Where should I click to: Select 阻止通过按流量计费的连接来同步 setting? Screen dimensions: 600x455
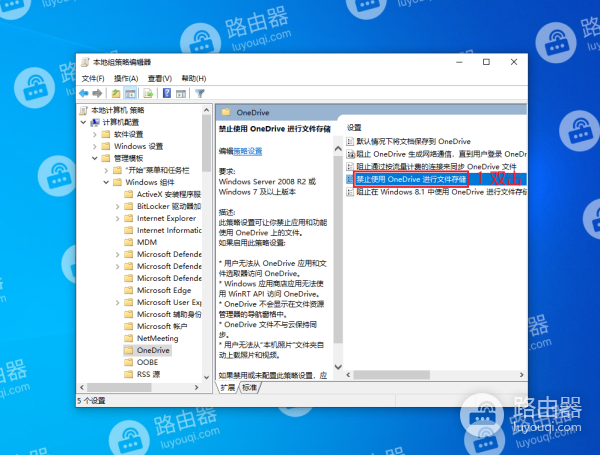coord(436,167)
